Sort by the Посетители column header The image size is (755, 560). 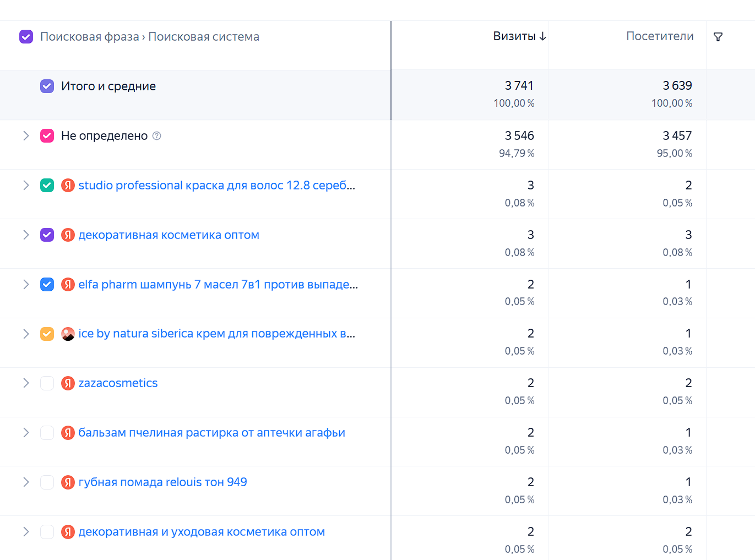[660, 36]
